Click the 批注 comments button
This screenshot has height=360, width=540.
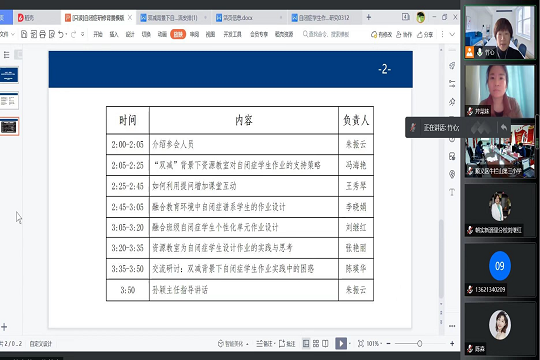[287, 343]
